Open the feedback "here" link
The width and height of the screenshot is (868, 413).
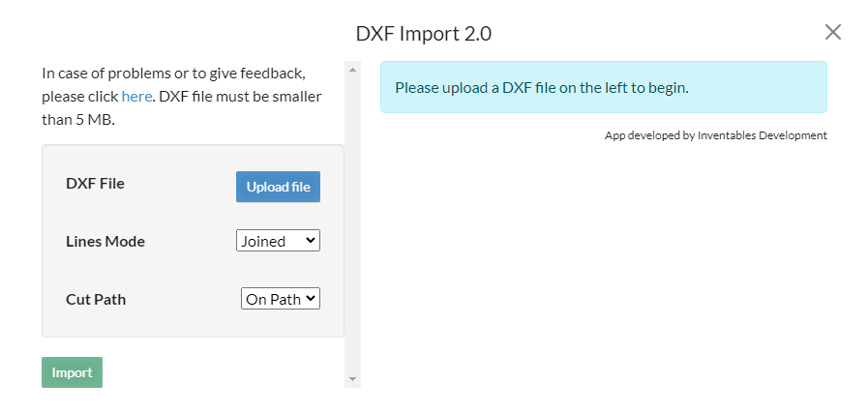(x=136, y=97)
